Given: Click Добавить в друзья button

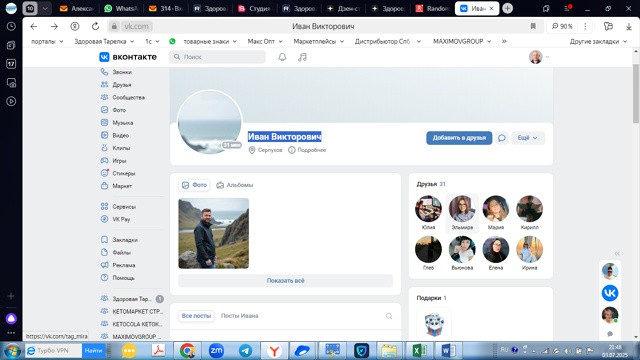Looking at the screenshot, I should coord(459,138).
